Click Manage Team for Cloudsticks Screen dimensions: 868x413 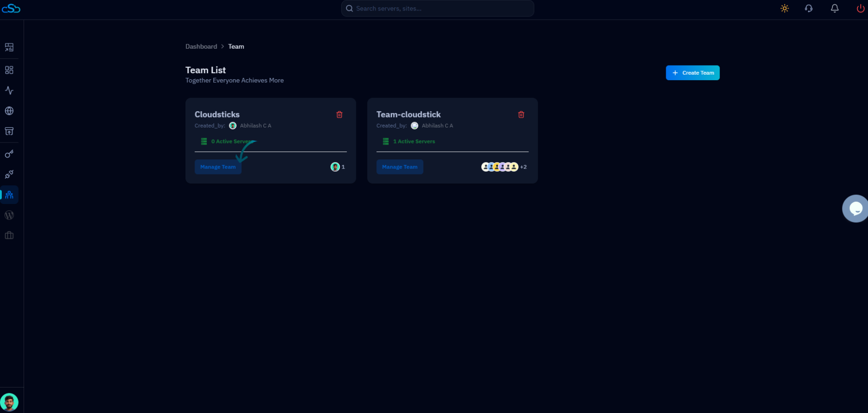(x=218, y=167)
